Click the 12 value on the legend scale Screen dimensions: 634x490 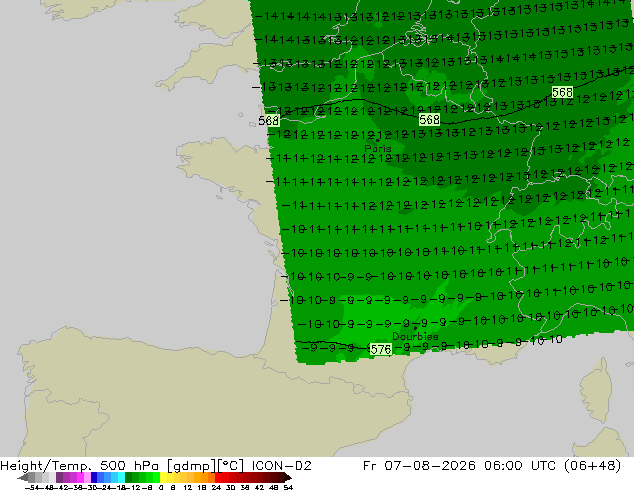[x=188, y=487]
